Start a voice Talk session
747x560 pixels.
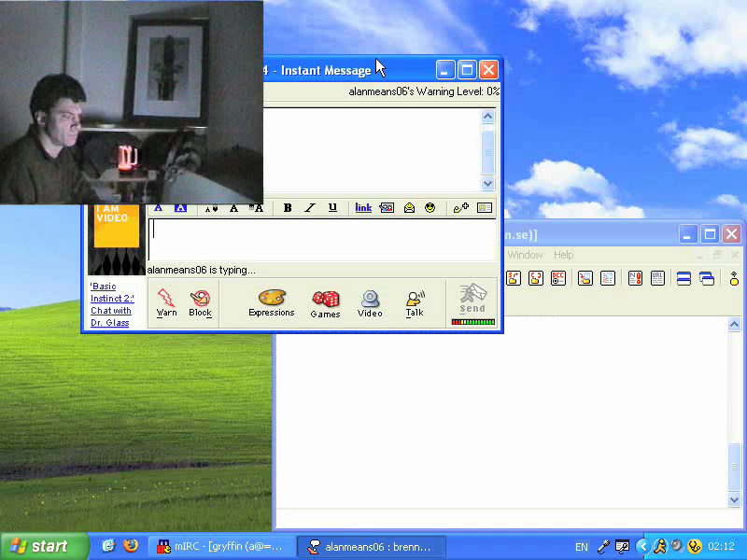tap(415, 303)
